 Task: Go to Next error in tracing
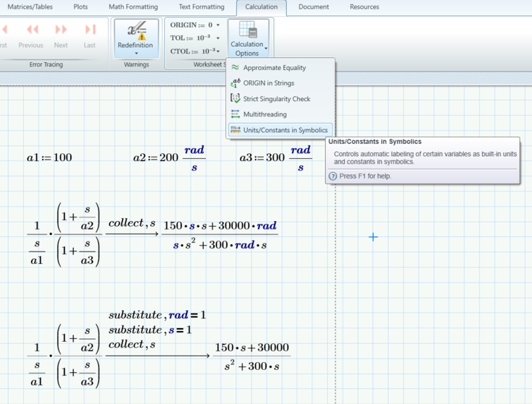(61, 30)
